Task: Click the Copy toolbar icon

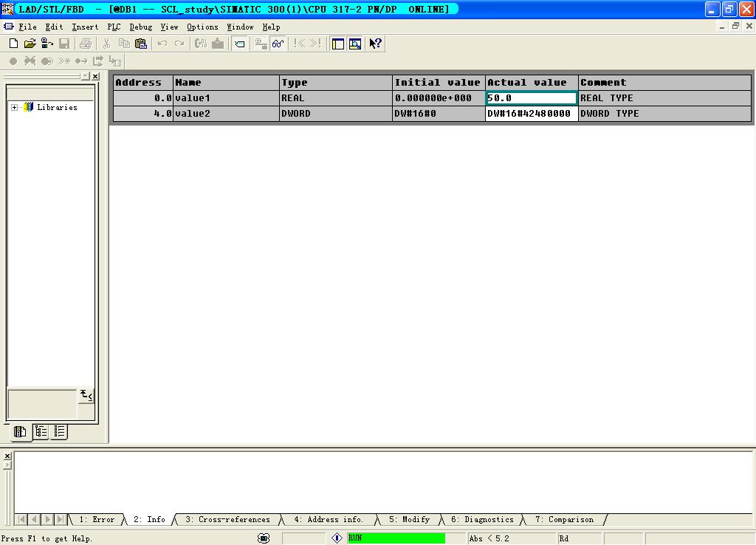Action: click(124, 44)
